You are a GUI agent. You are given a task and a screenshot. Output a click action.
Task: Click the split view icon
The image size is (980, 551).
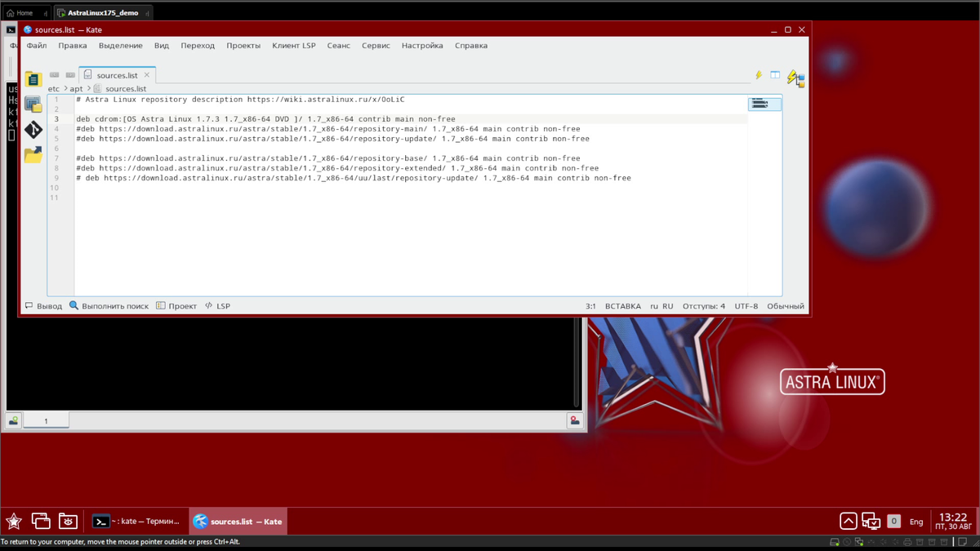pos(775,75)
